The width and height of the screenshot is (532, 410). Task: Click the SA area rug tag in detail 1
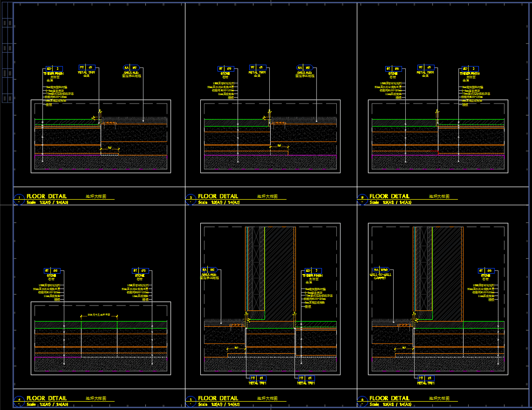point(130,68)
